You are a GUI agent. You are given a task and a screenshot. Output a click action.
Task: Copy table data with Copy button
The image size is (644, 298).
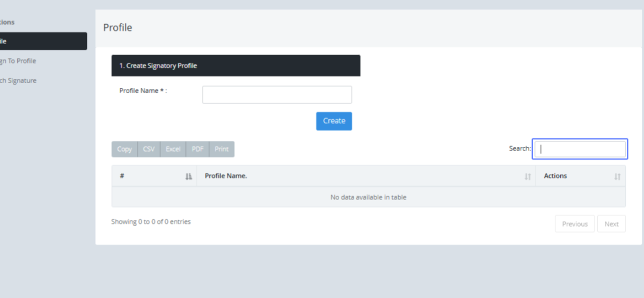[x=125, y=149]
